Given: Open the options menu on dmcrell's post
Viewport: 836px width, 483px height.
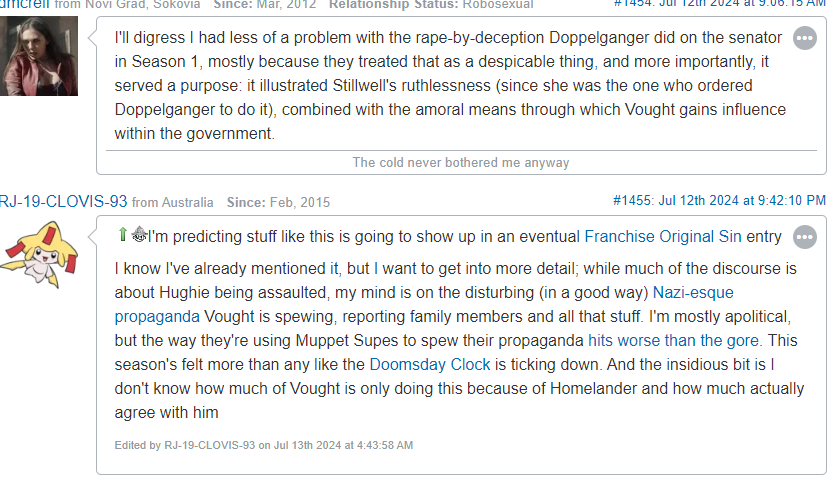Looking at the screenshot, I should click(x=805, y=38).
